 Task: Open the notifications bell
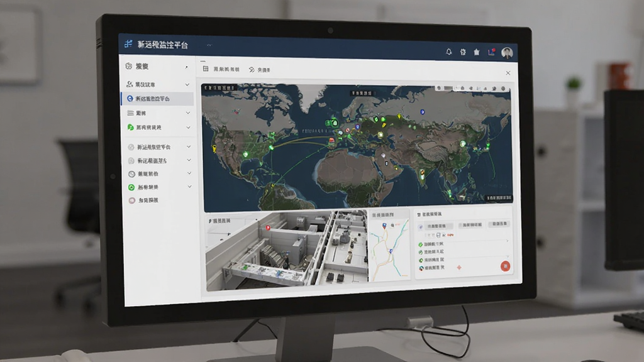coord(449,52)
